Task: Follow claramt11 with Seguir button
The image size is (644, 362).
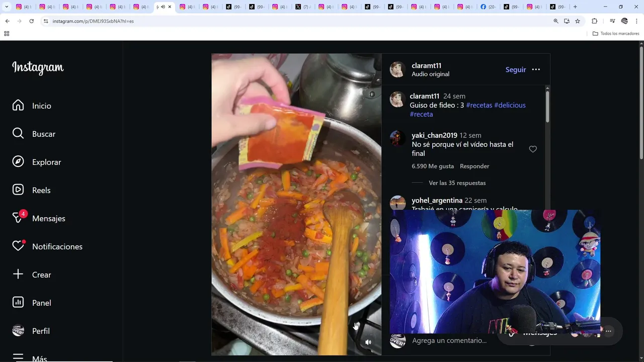Action: tap(516, 70)
